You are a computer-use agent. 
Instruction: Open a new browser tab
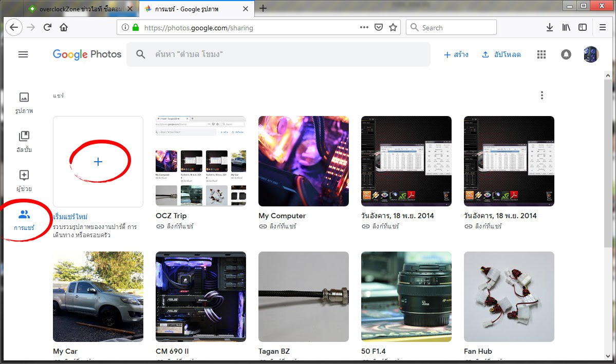(x=263, y=8)
